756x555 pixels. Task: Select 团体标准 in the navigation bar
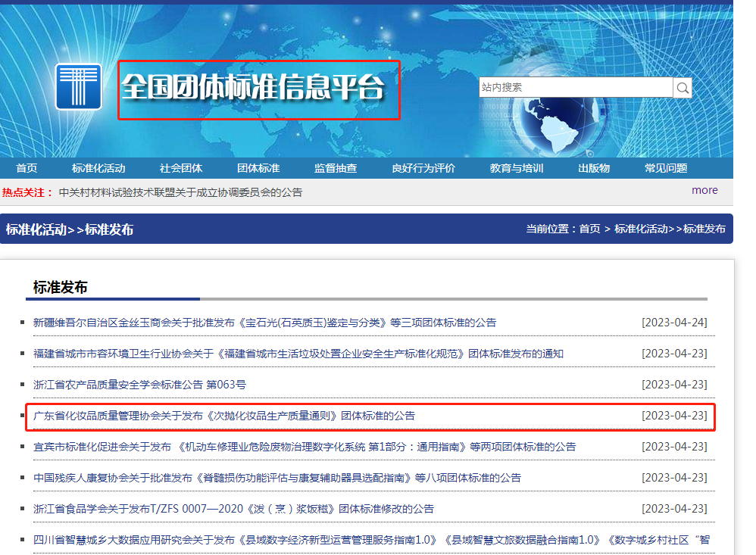pos(258,168)
